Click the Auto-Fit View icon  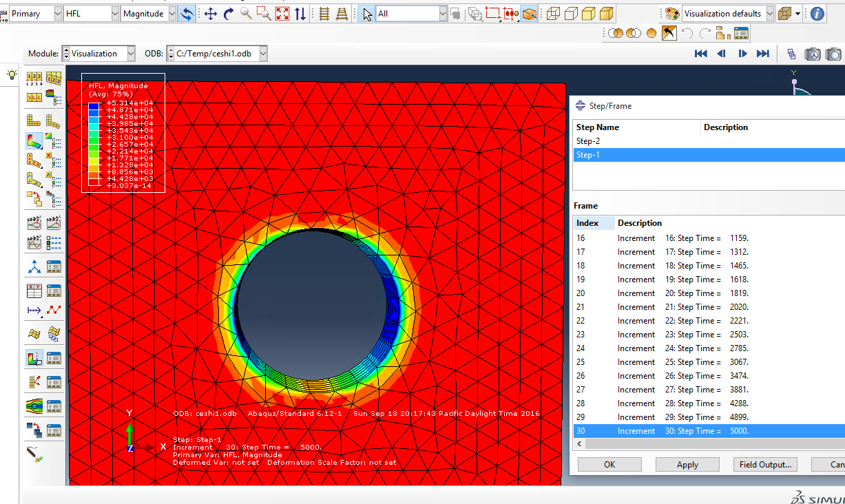click(282, 14)
